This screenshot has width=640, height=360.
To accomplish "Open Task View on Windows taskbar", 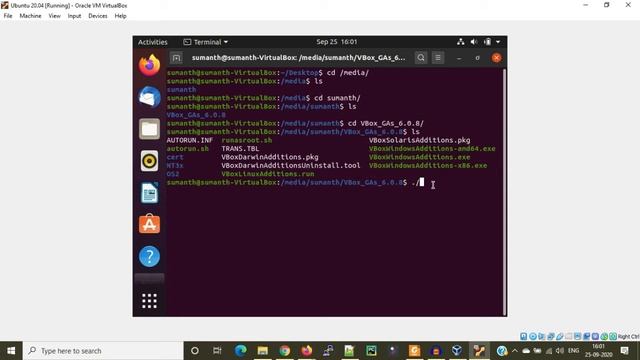I will 217,351.
